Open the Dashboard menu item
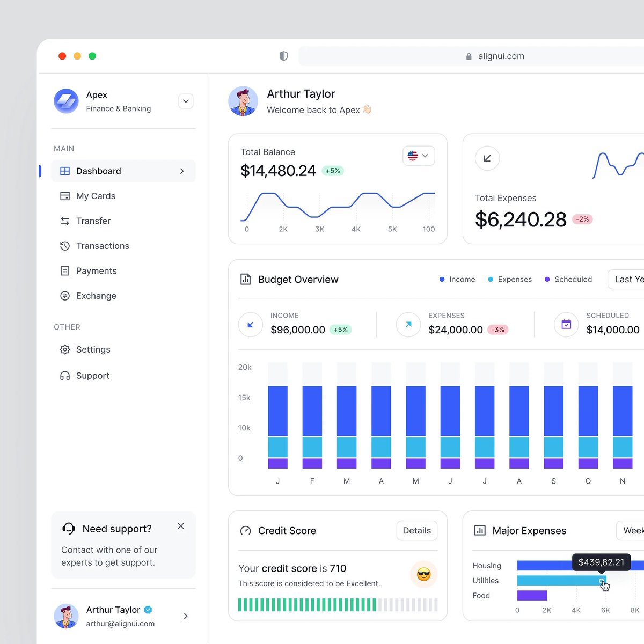Viewport: 644px width, 644px height. 123,171
